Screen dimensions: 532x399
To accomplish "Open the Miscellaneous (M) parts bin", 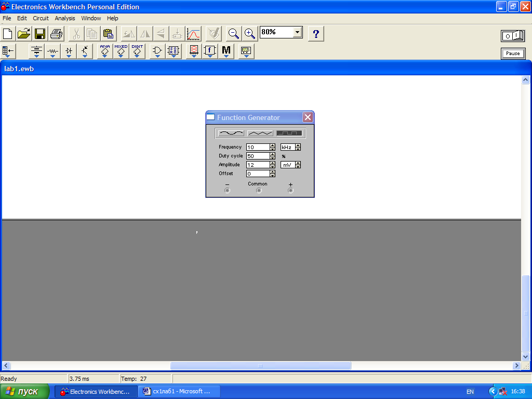I will click(x=227, y=51).
